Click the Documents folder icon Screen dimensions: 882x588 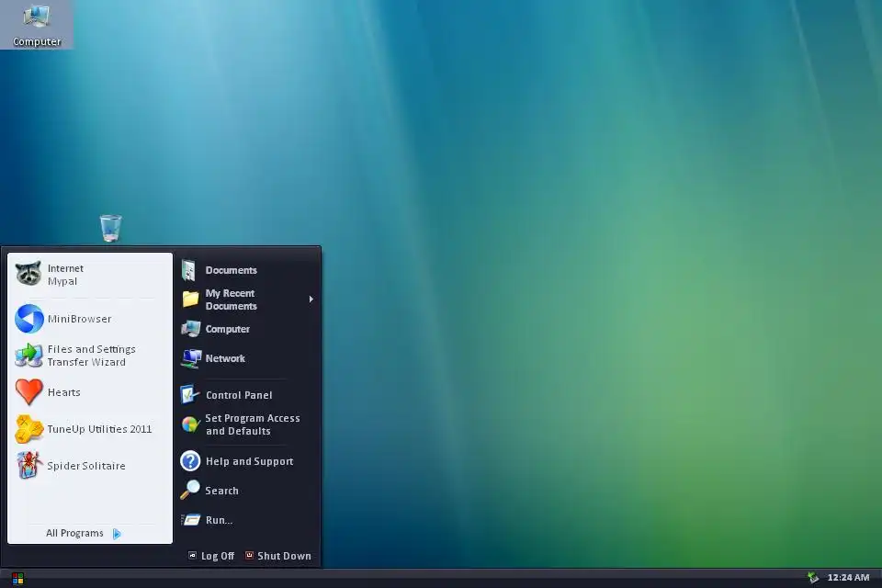189,270
